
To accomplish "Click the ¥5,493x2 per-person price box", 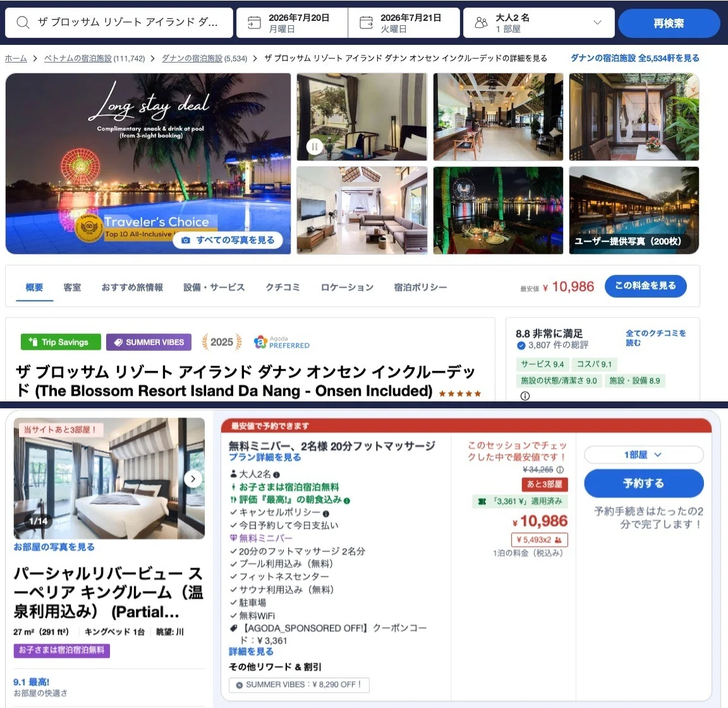I will coord(539,540).
